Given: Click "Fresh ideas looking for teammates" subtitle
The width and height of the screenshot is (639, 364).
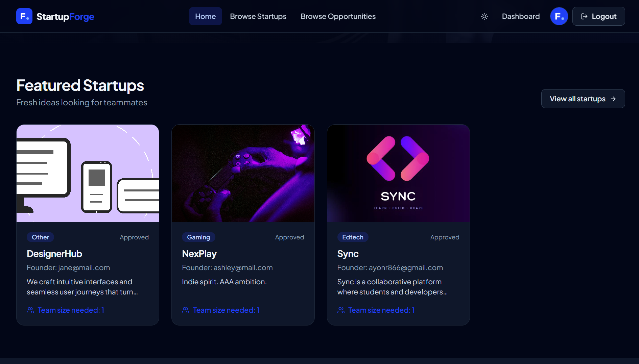Looking at the screenshot, I should point(82,102).
